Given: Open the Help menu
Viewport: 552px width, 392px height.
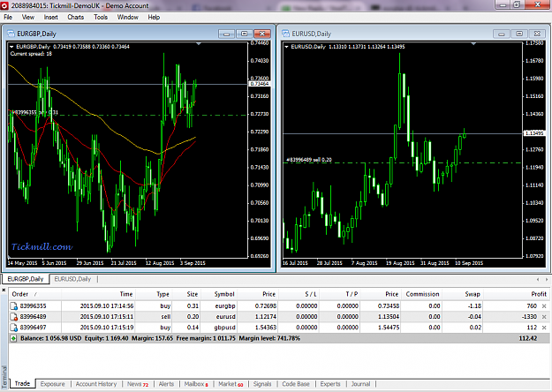Looking at the screenshot, I should (x=154, y=17).
